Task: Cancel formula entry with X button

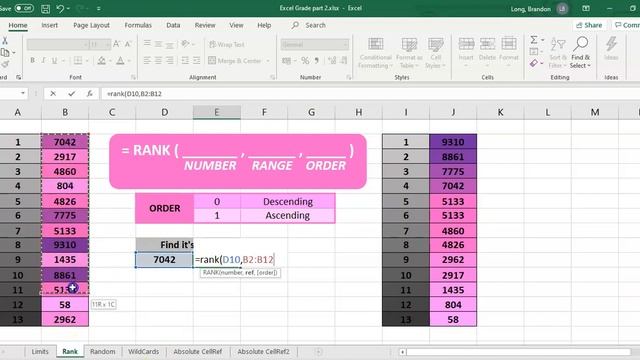Action: (53, 93)
